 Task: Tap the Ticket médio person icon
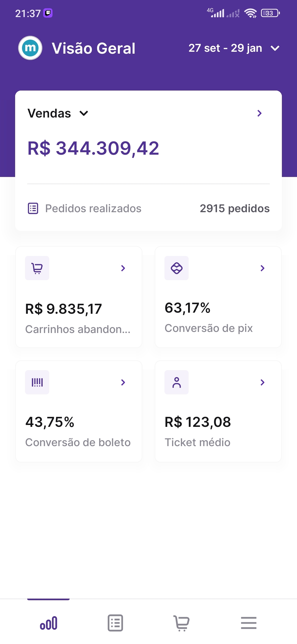(x=177, y=382)
